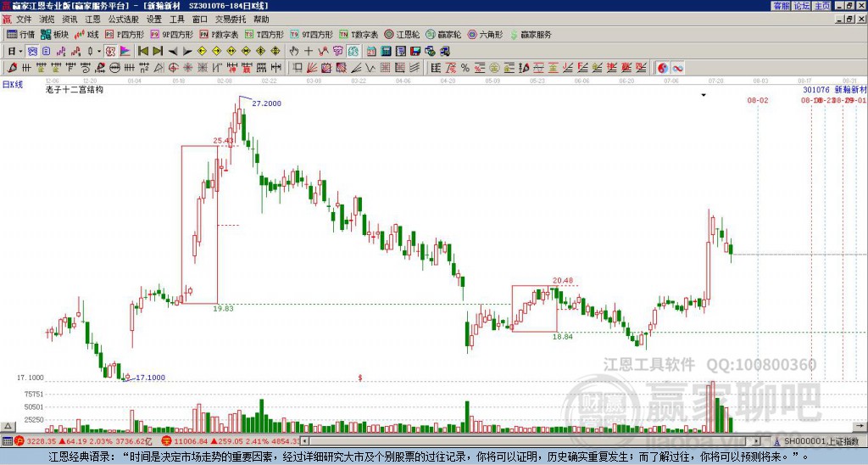The image size is (868, 465).
Task: Open the 交易委托 menu
Action: pyautogui.click(x=231, y=20)
